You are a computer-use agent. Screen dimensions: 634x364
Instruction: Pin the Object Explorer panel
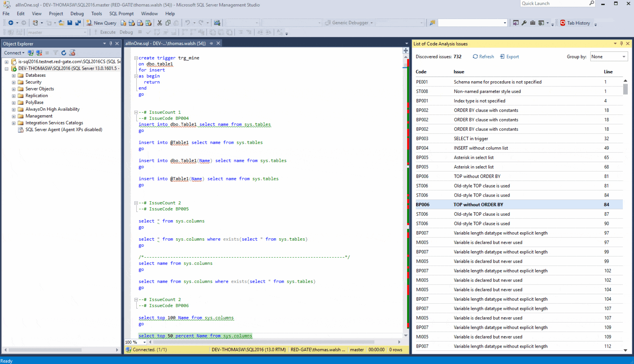tap(111, 43)
